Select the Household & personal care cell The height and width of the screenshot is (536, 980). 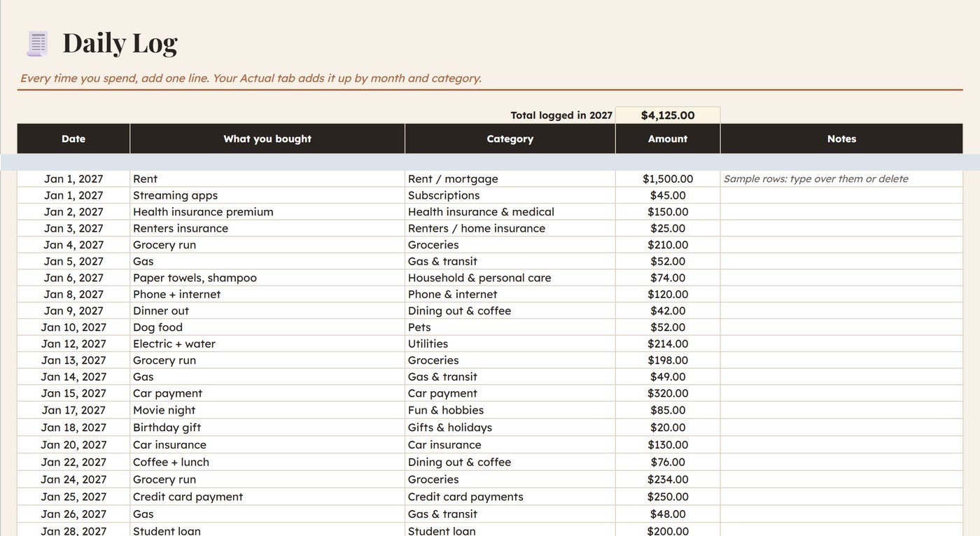510,278
